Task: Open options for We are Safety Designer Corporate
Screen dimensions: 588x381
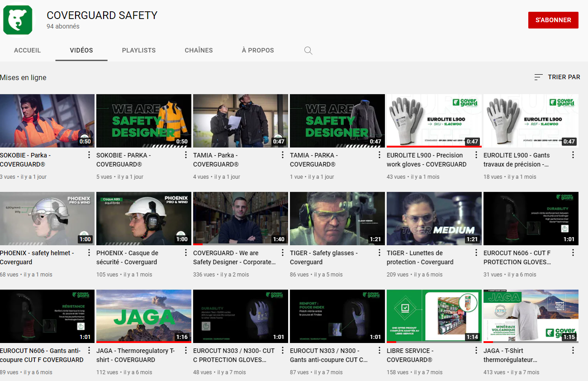Action: pos(283,253)
